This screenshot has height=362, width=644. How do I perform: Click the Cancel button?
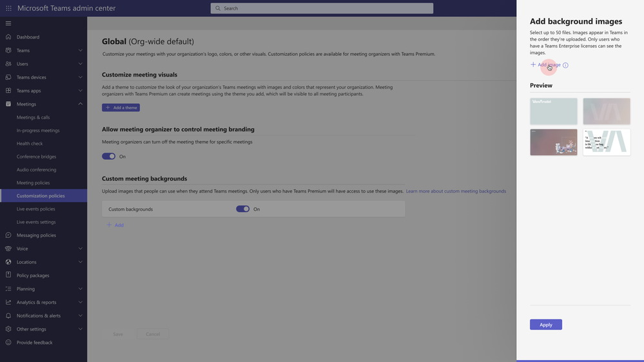153,334
